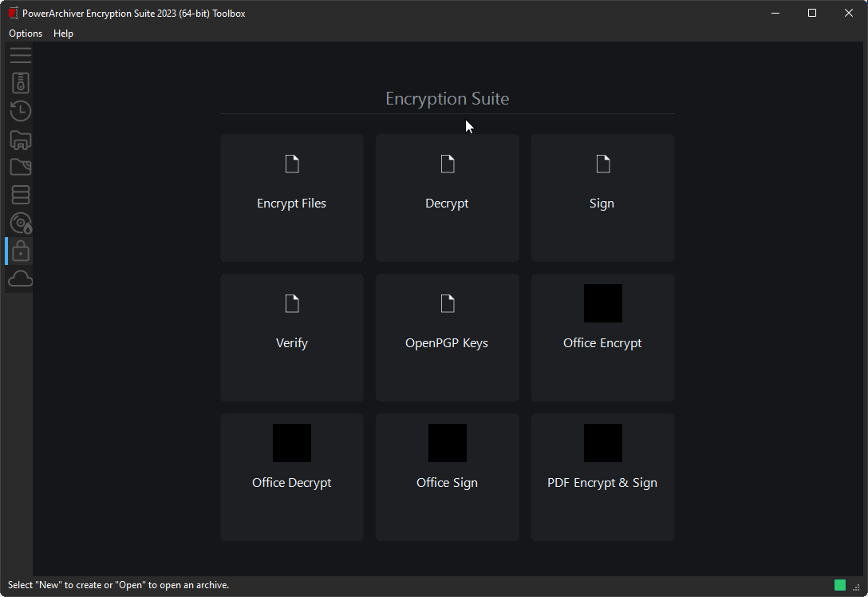
Task: Maximize the PowerArchiver window
Action: (812, 13)
